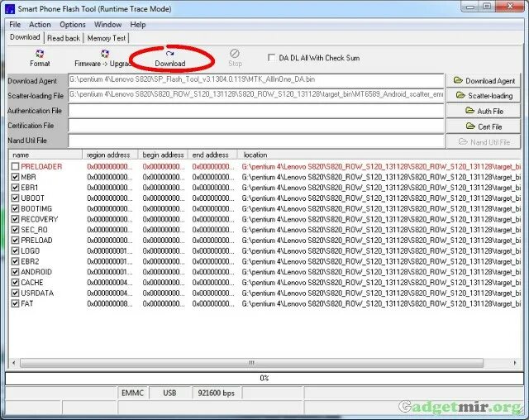Image resolution: width=529 pixels, height=420 pixels.
Task: Switch to the Download tab
Action: (x=25, y=37)
